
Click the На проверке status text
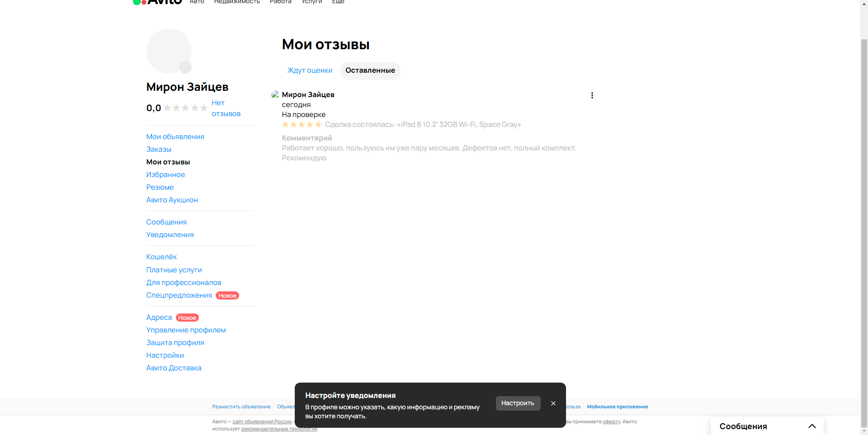(303, 115)
